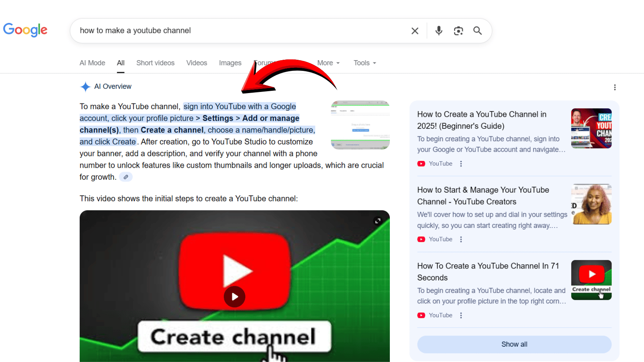
Task: Click the Google logo
Action: [x=25, y=30]
